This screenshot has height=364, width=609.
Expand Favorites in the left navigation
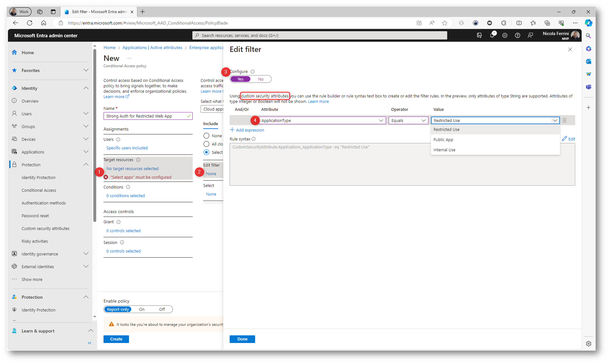point(86,70)
